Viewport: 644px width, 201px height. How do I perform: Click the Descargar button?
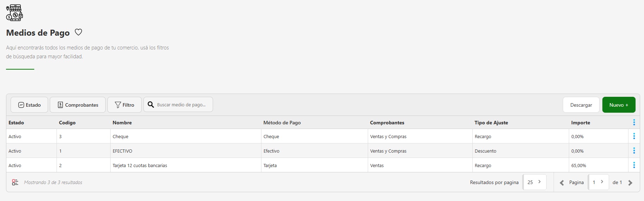[x=581, y=105]
